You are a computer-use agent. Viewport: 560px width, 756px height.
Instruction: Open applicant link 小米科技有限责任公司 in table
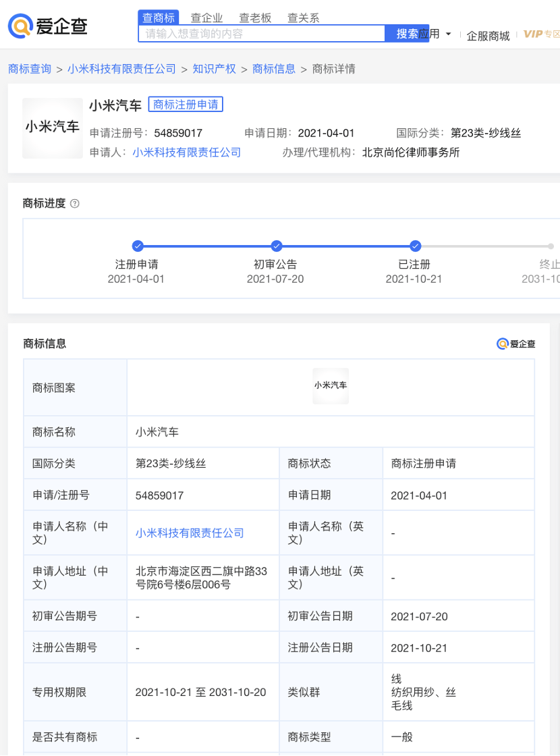tap(190, 533)
